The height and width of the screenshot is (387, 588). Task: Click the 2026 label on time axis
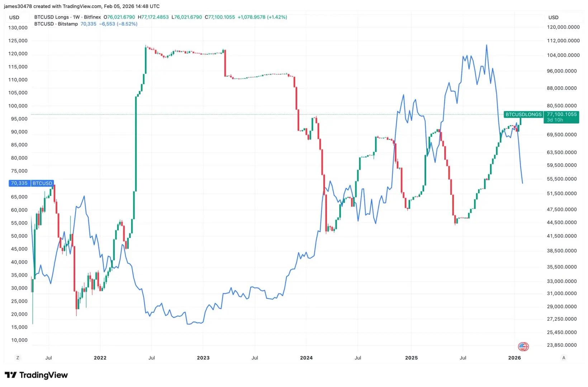tap(514, 358)
